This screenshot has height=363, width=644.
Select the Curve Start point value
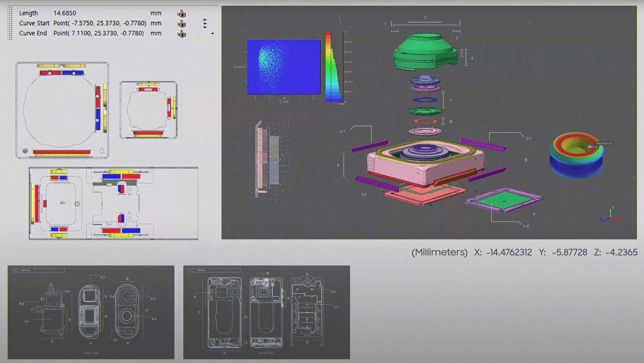coord(100,23)
